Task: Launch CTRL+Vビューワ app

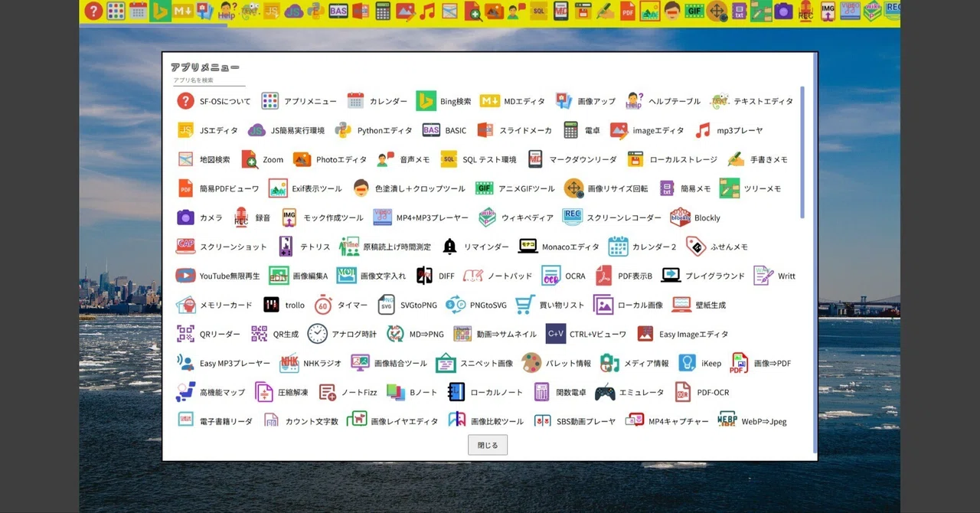Action: tap(586, 334)
